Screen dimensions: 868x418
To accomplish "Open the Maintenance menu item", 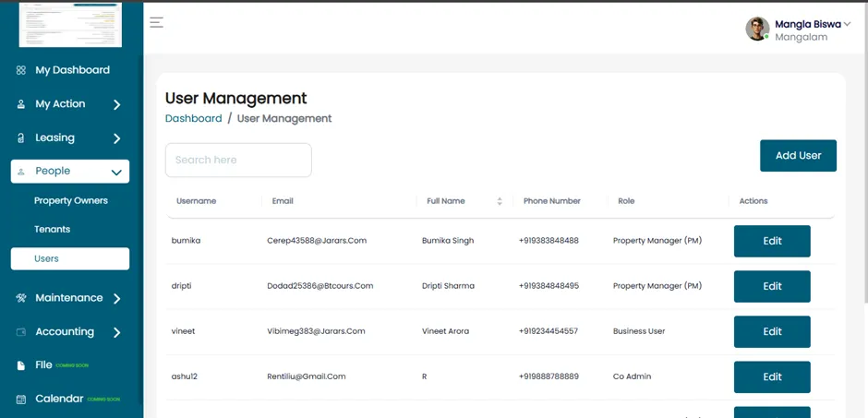I will pyautogui.click(x=69, y=298).
